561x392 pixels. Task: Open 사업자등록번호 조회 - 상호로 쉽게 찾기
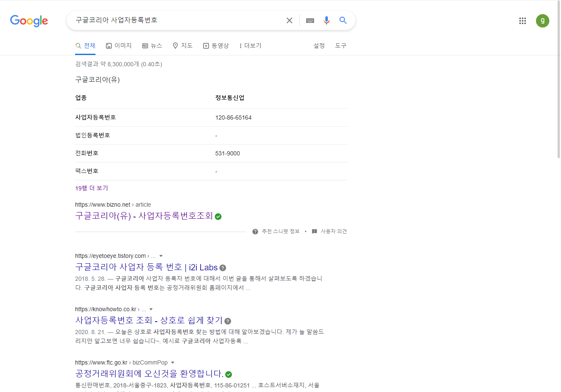(149, 320)
